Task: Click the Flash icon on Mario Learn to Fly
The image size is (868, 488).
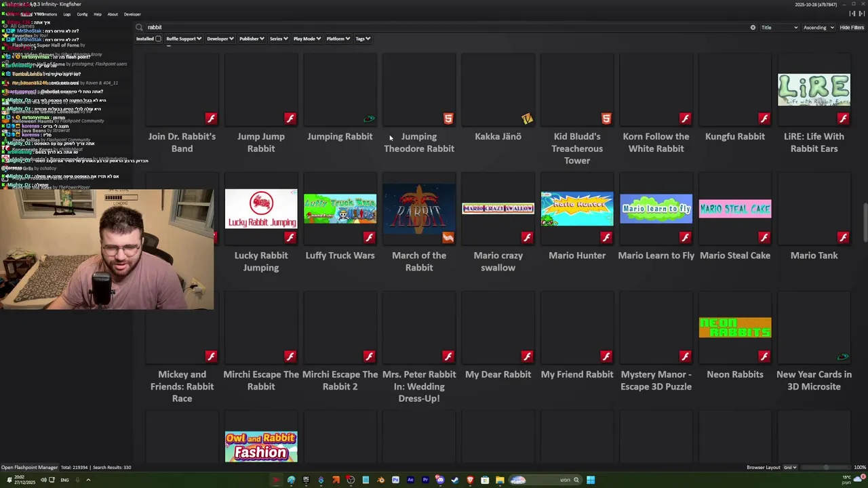Action: point(685,237)
